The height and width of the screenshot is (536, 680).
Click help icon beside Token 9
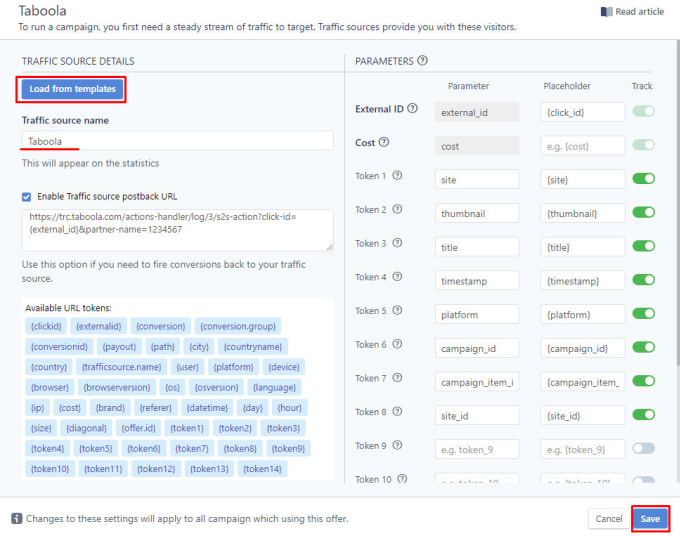click(397, 445)
